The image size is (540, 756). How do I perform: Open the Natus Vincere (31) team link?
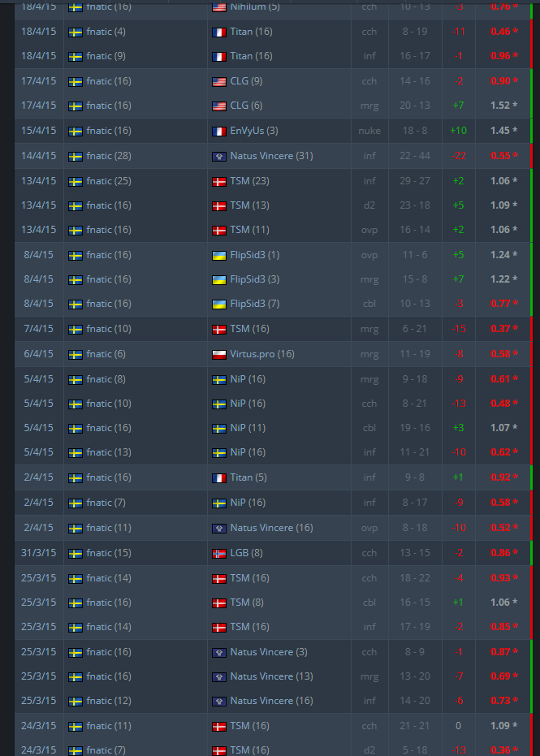tap(271, 156)
